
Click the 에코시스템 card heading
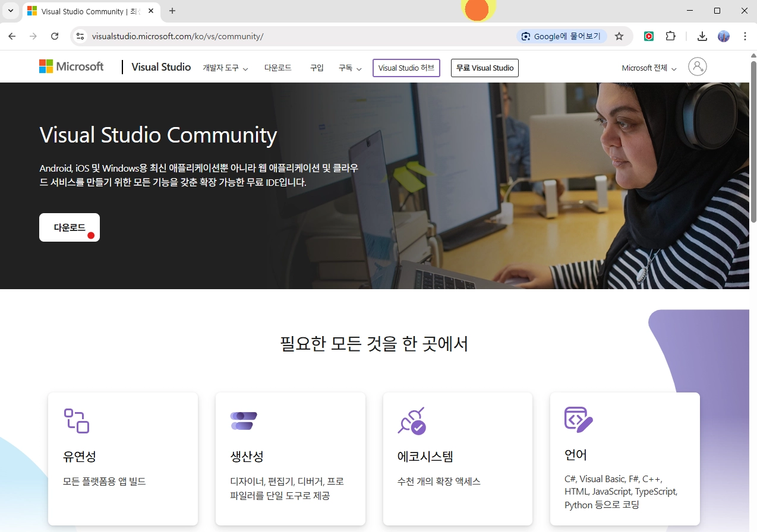(x=425, y=457)
